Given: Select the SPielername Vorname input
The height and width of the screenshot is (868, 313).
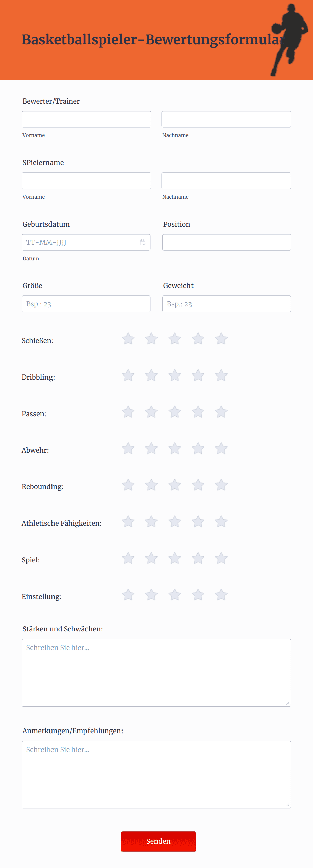Looking at the screenshot, I should coord(86,181).
